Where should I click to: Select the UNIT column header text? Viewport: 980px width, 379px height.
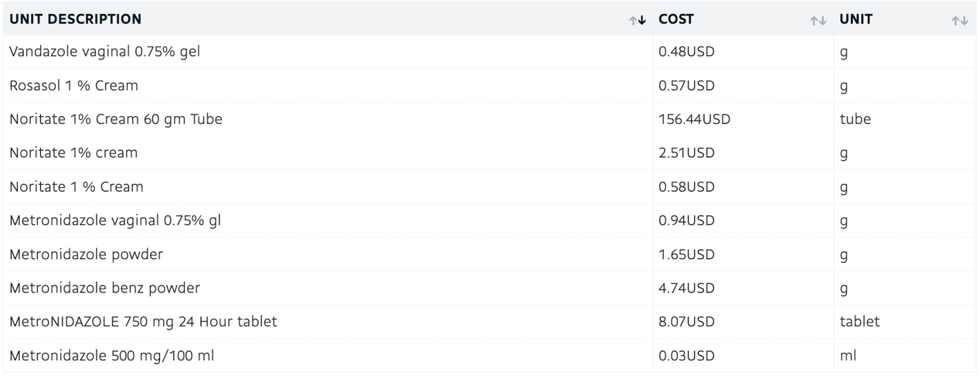point(856,19)
